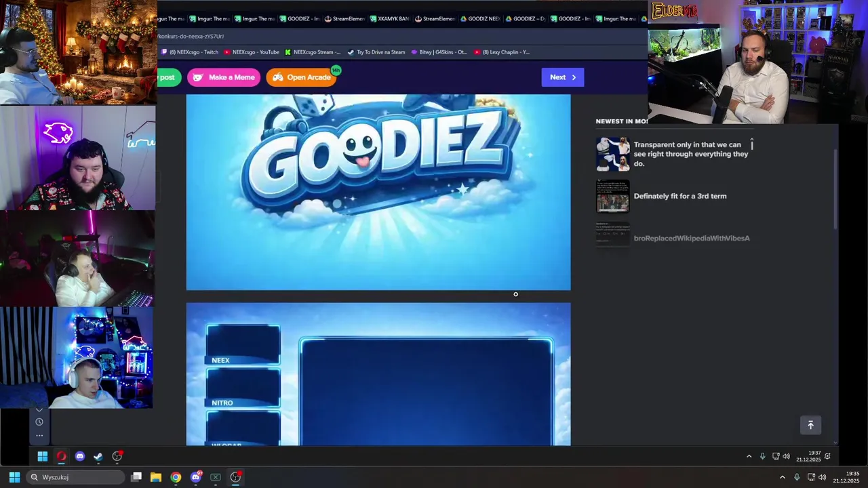Open the 19:35 clock on main taskbar
The height and width of the screenshot is (488, 868).
tap(846, 477)
